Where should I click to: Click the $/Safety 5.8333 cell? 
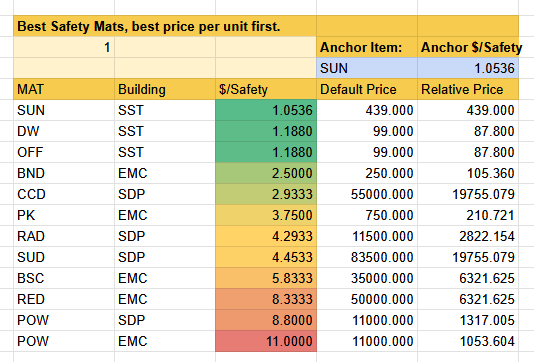[x=266, y=278]
